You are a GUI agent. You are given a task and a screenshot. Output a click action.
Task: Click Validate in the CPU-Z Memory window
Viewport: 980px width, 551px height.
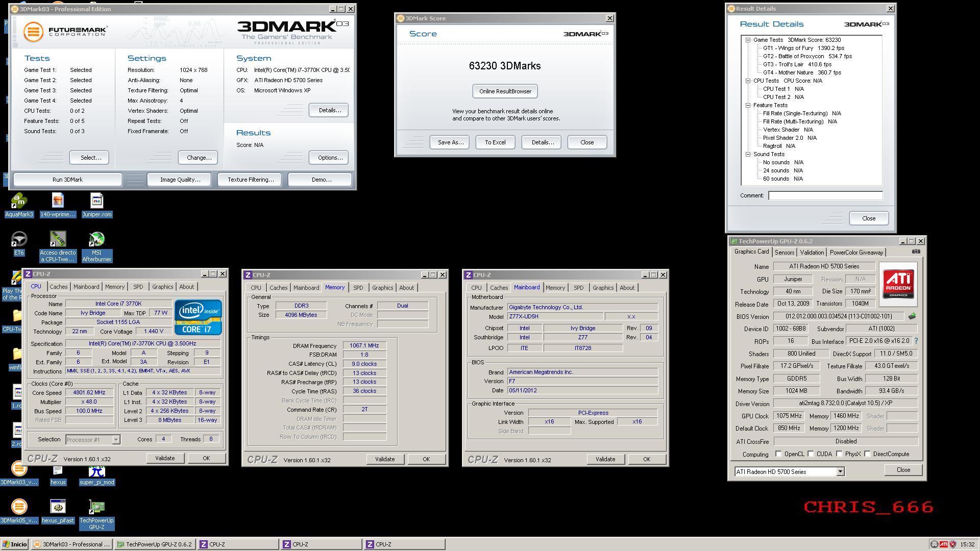coord(385,459)
